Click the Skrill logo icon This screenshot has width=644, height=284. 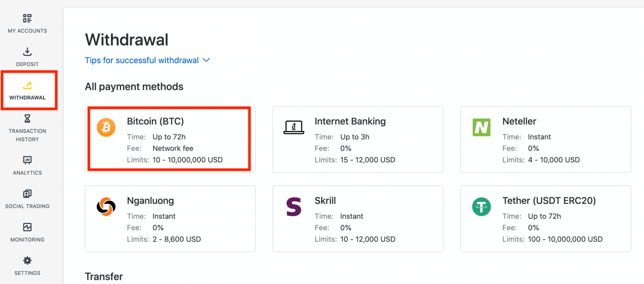[293, 206]
